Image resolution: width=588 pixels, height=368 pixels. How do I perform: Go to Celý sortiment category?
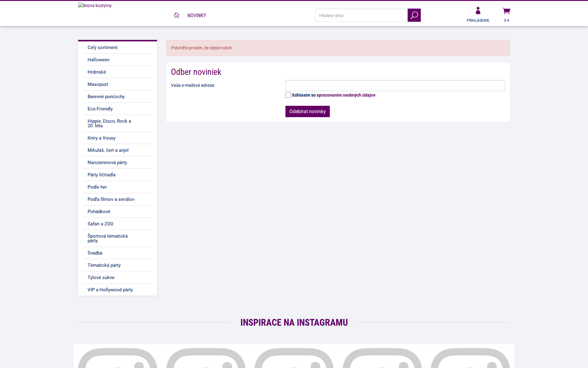click(102, 48)
